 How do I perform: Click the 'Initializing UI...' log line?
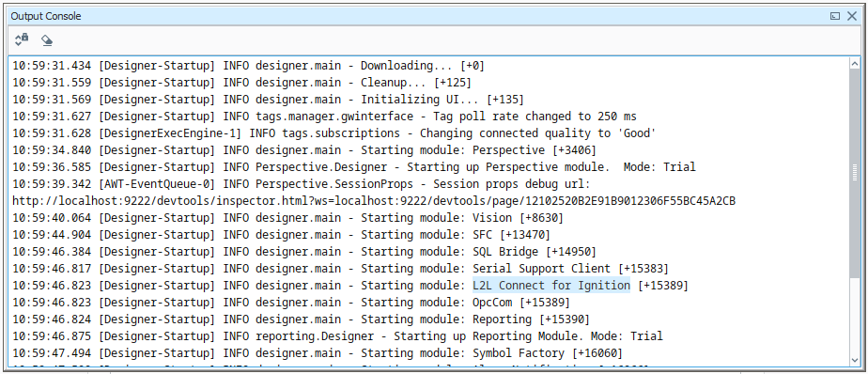pos(268,100)
